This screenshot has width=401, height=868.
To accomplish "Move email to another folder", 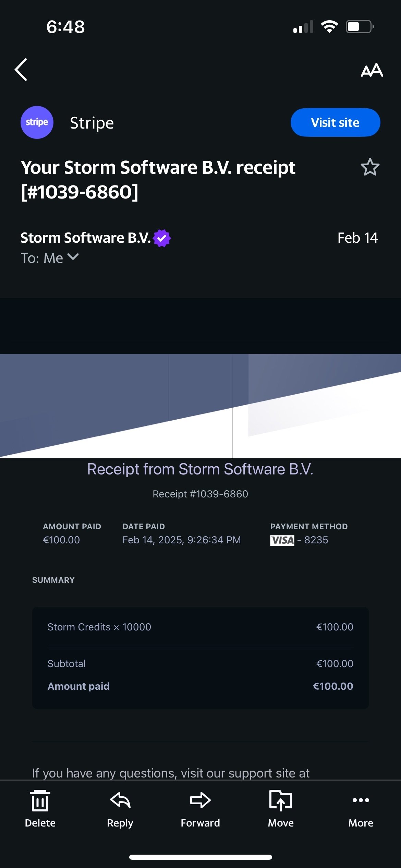I will coord(281,808).
